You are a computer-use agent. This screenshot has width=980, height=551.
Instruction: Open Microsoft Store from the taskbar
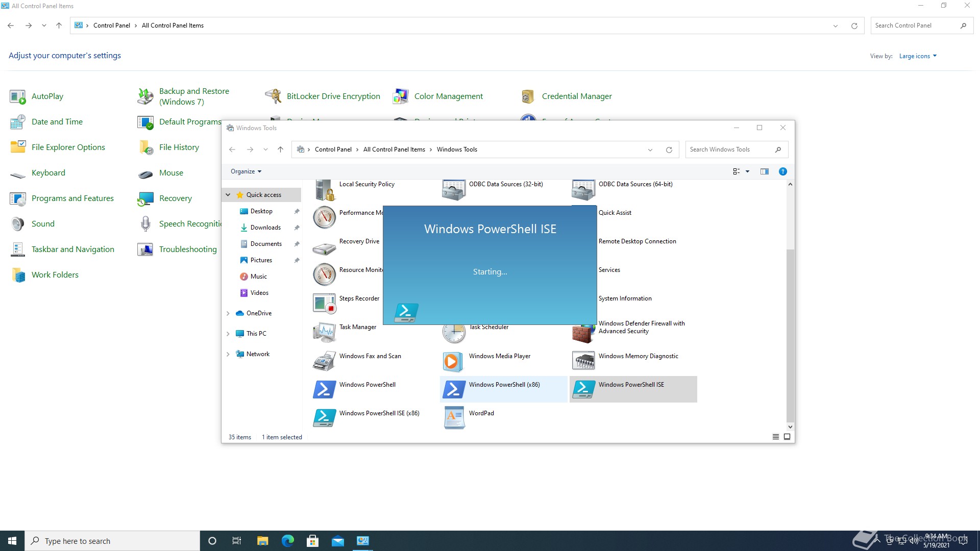coord(312,541)
